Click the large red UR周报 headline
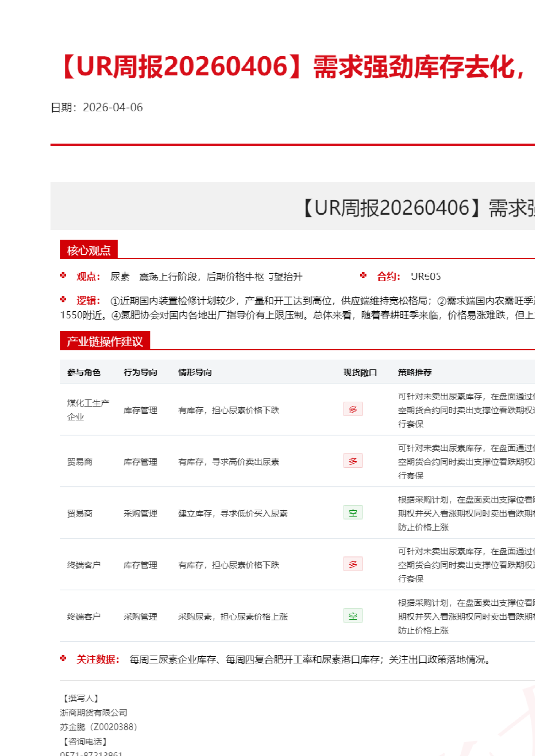 [293, 67]
